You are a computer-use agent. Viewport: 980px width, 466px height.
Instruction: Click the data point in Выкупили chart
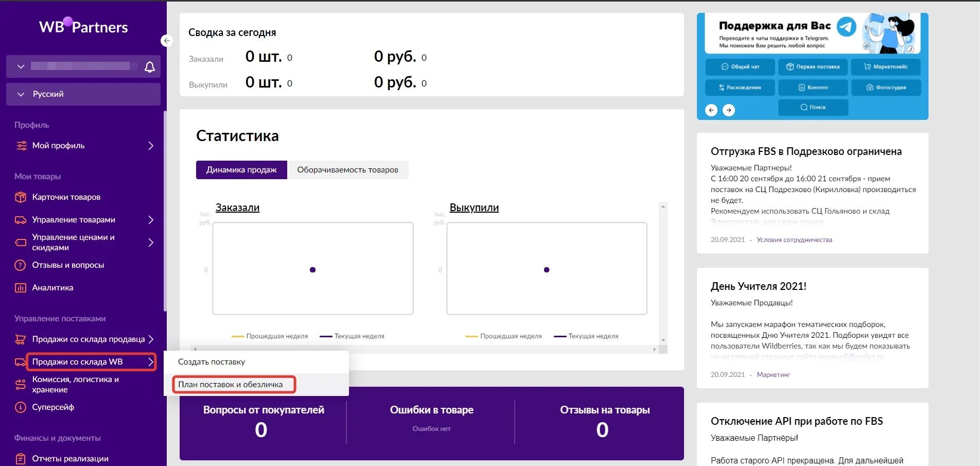click(547, 270)
